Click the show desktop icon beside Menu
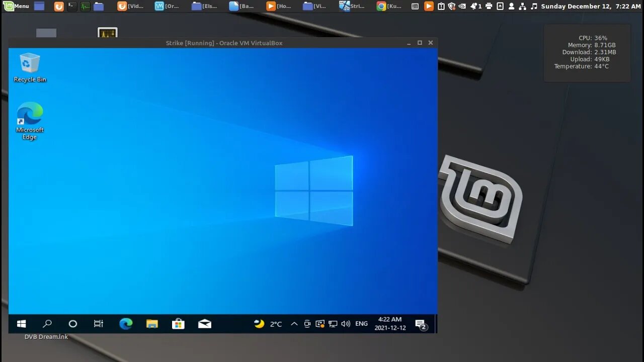Viewport: 644px width, 362px height. (39, 7)
